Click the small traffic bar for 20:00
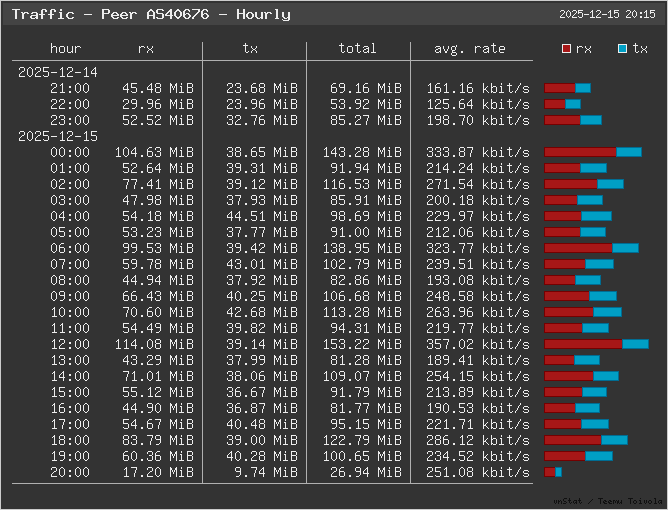This screenshot has width=668, height=510. click(553, 472)
